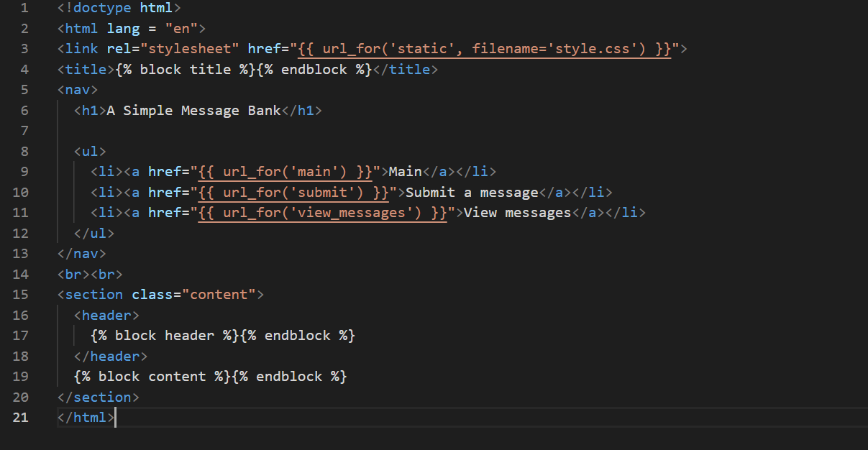Place cursor on 'Submit a message' link text

(x=472, y=193)
